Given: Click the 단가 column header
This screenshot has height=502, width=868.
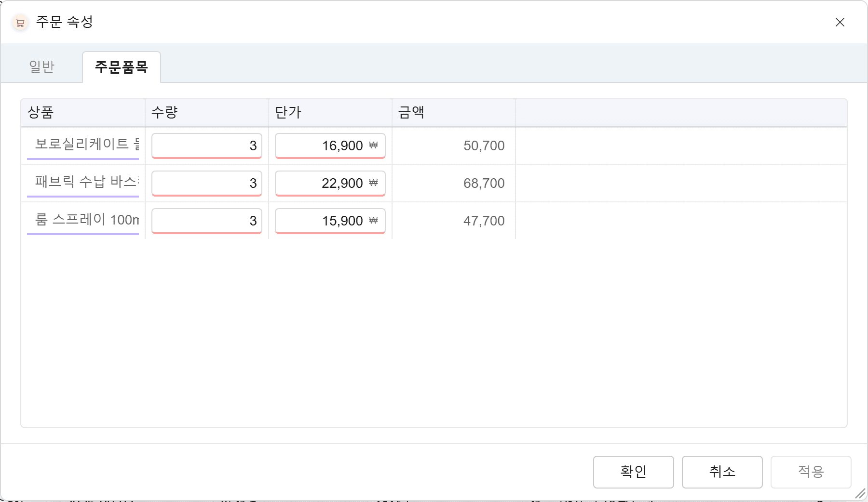Looking at the screenshot, I should point(330,113).
